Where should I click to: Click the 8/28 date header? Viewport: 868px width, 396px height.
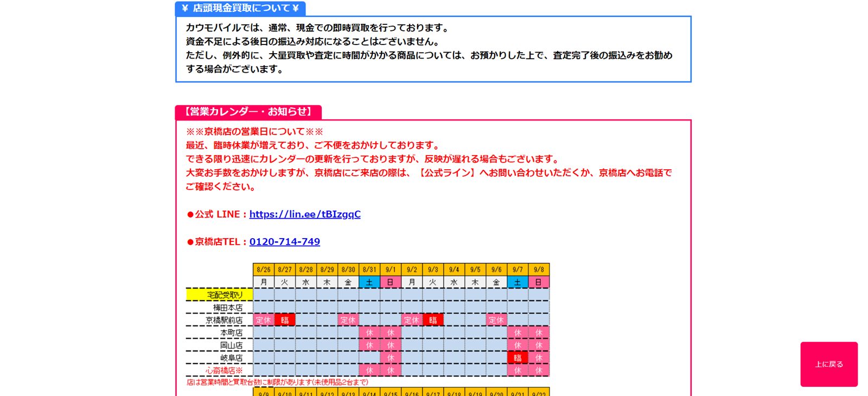[x=306, y=270]
